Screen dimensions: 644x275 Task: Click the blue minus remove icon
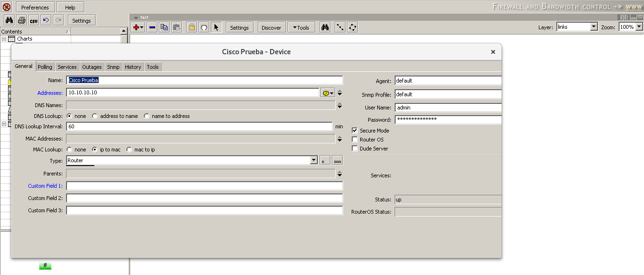point(152,27)
